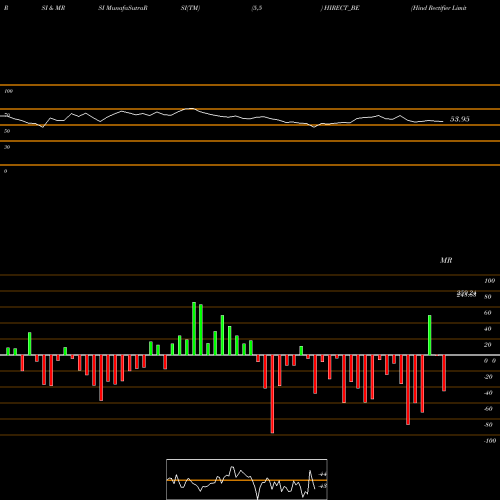Click the RSI value 53.95 label
500x500 pixels.
pyautogui.click(x=460, y=119)
